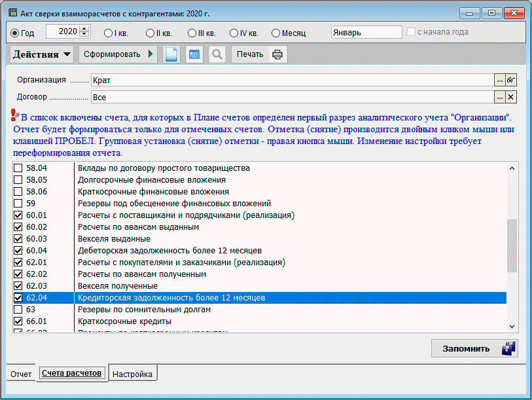Switch to the Настройка tab

click(x=133, y=374)
